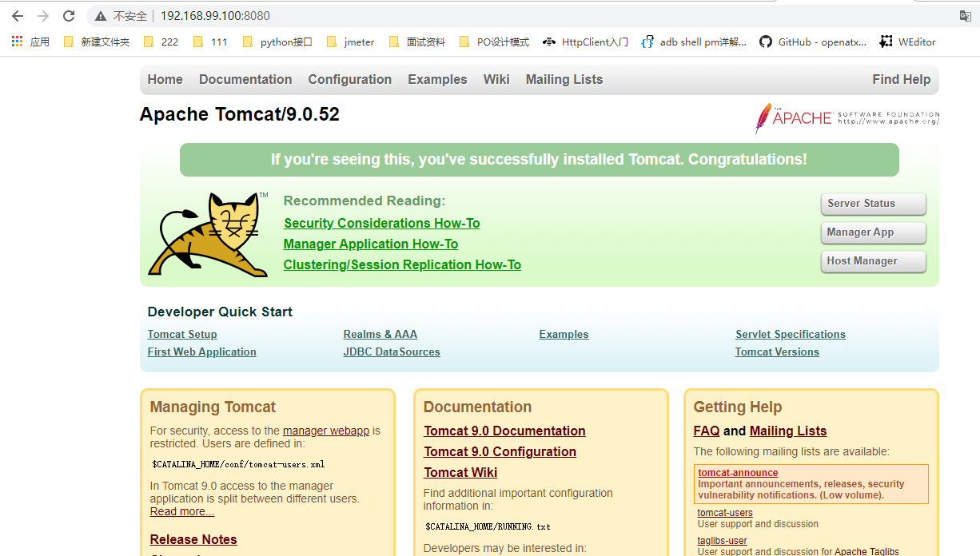Open Find Help in the nav bar
Screen dimensions: 980x556
(x=902, y=79)
